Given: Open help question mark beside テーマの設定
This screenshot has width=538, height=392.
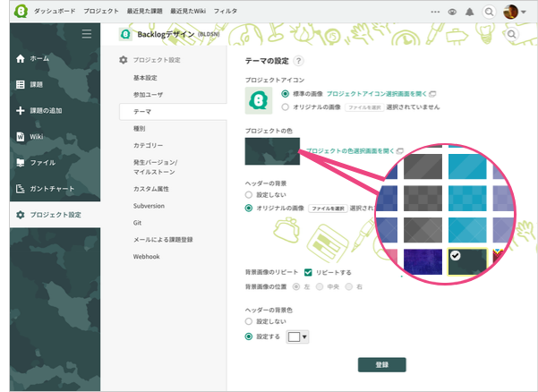Looking at the screenshot, I should tap(298, 61).
